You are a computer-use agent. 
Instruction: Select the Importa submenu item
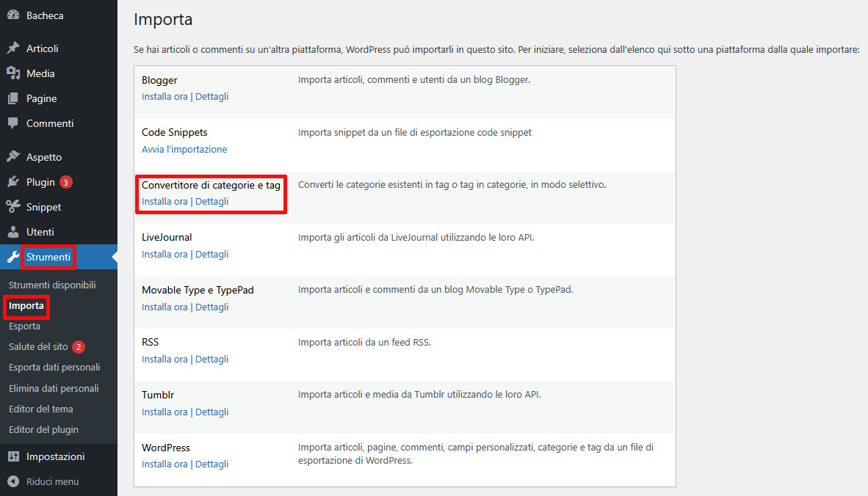(26, 305)
